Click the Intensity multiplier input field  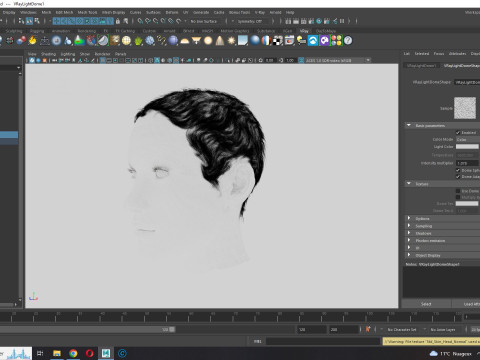tap(468, 163)
